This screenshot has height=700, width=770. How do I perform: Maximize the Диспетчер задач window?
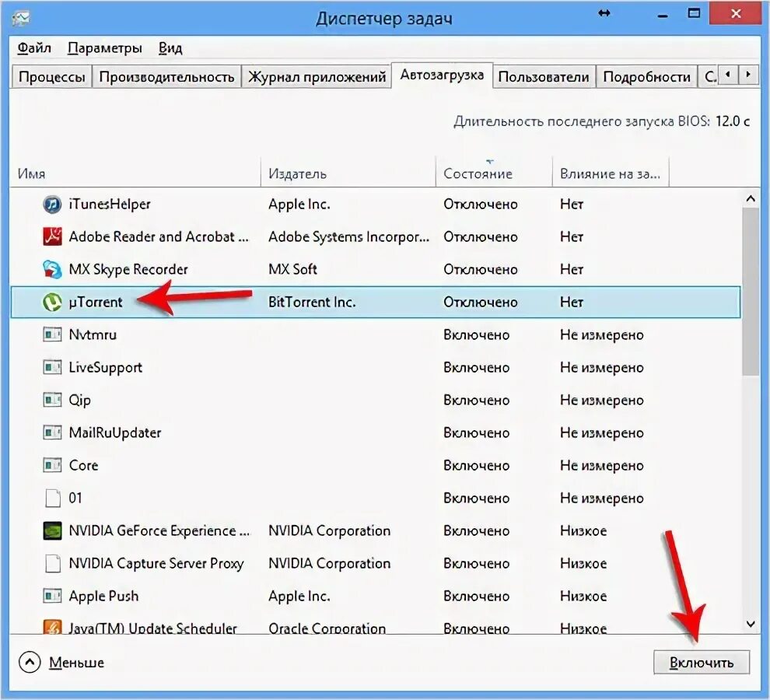(x=694, y=14)
